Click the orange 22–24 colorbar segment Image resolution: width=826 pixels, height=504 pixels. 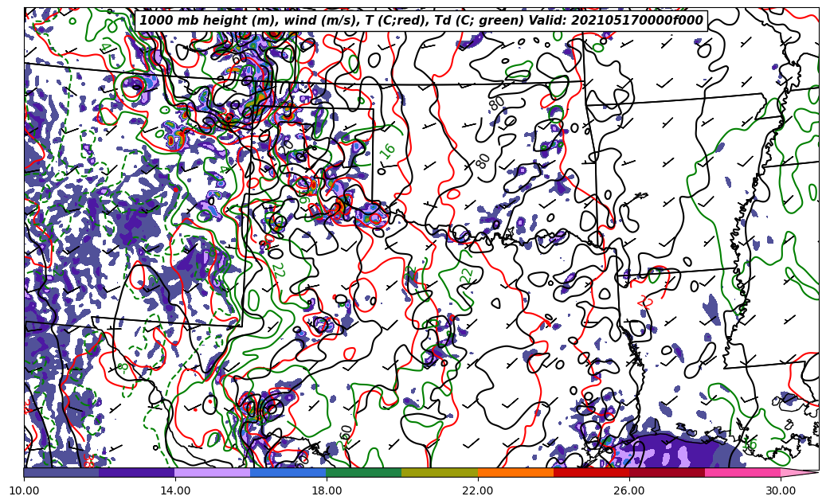click(515, 472)
